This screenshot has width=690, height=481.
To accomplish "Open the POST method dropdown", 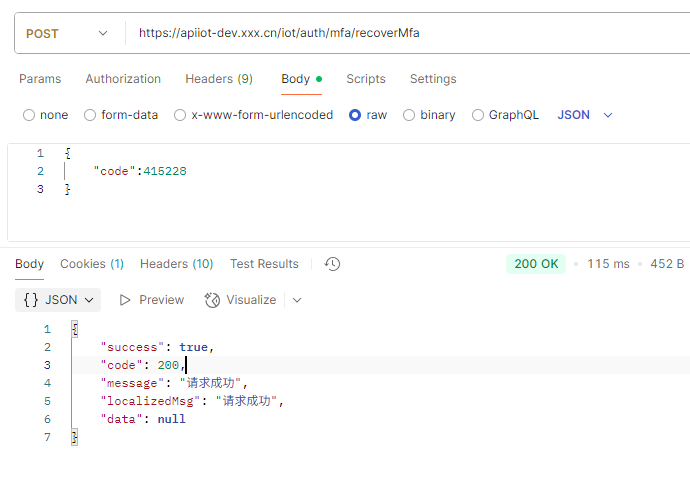I will click(67, 33).
